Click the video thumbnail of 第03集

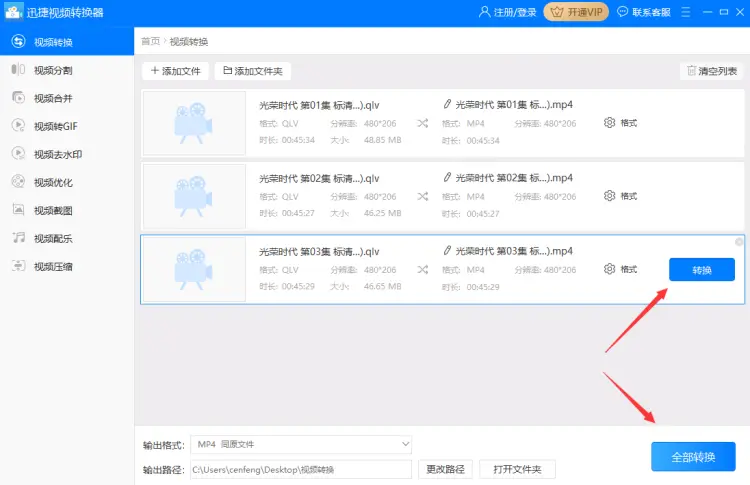tap(194, 269)
